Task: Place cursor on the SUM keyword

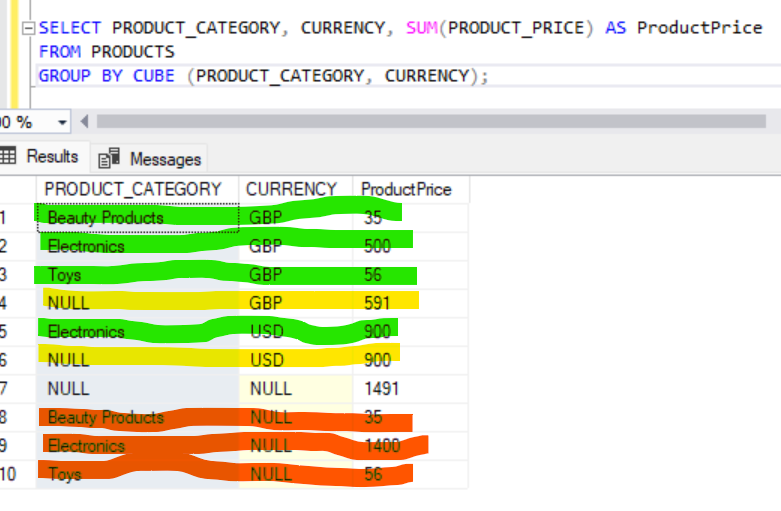Action: (421, 27)
